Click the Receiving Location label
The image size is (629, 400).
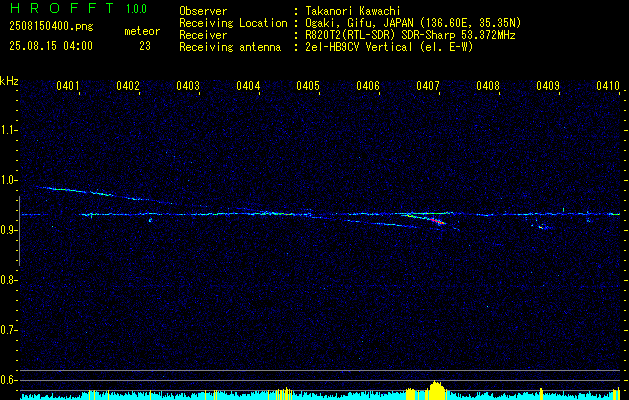[x=233, y=23]
